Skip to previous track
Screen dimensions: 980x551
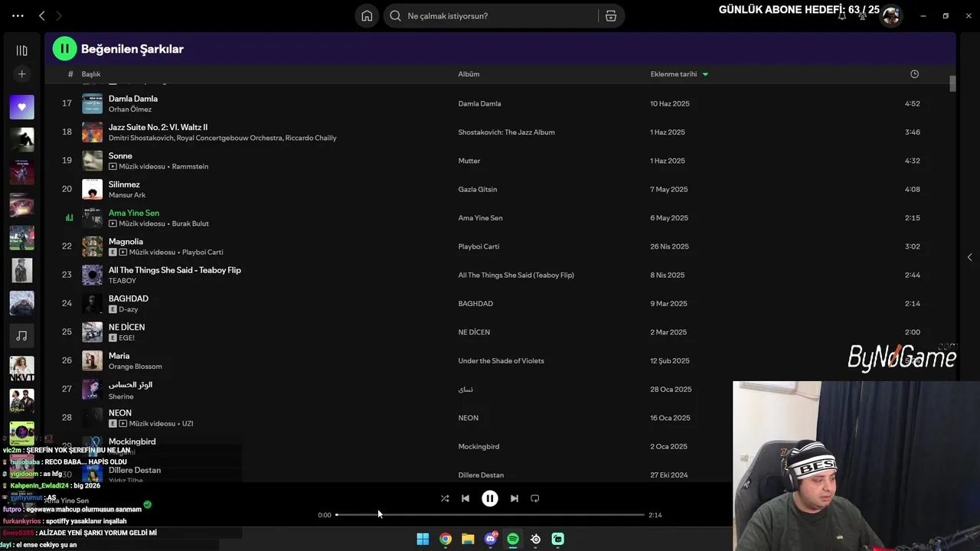click(465, 498)
